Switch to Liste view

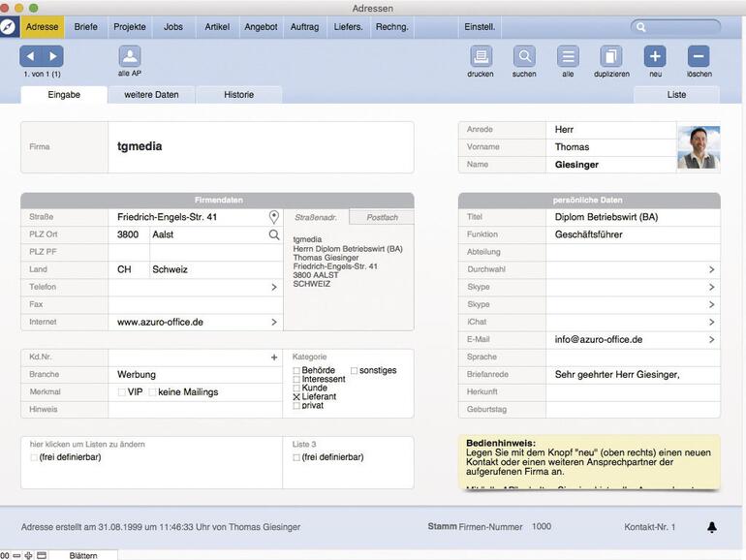676,95
